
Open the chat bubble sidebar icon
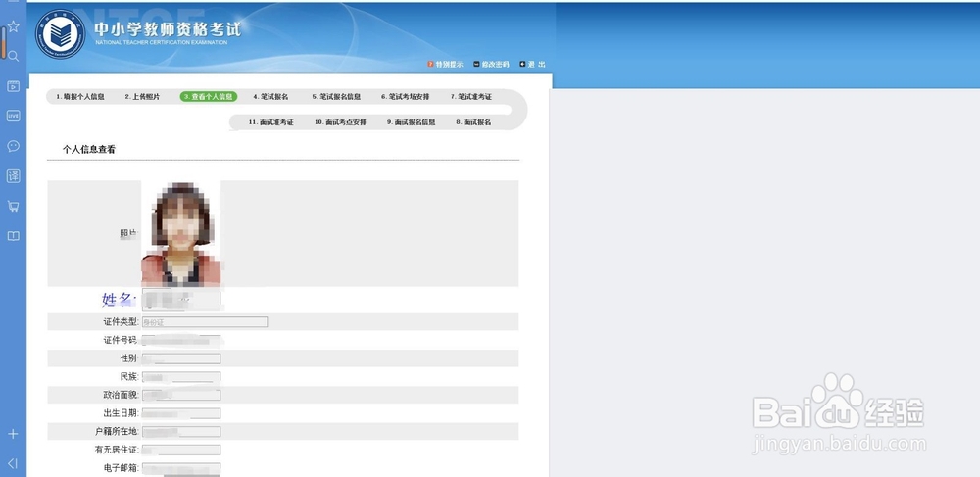click(13, 146)
